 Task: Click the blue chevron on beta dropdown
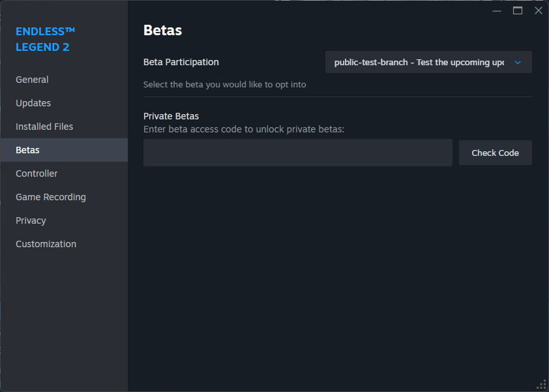tap(518, 63)
